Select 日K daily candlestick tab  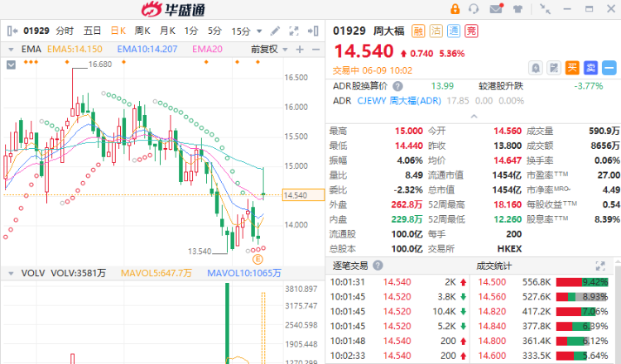[118, 31]
